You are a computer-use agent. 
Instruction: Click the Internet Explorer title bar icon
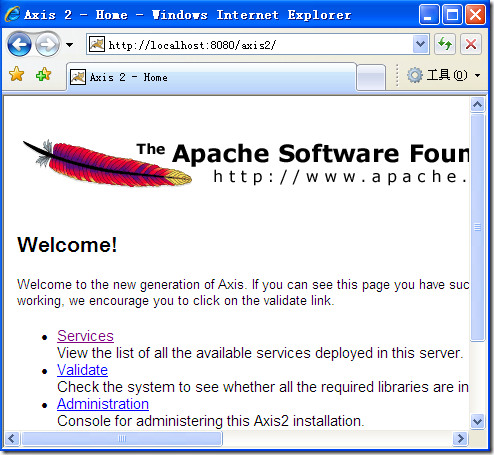tap(13, 14)
